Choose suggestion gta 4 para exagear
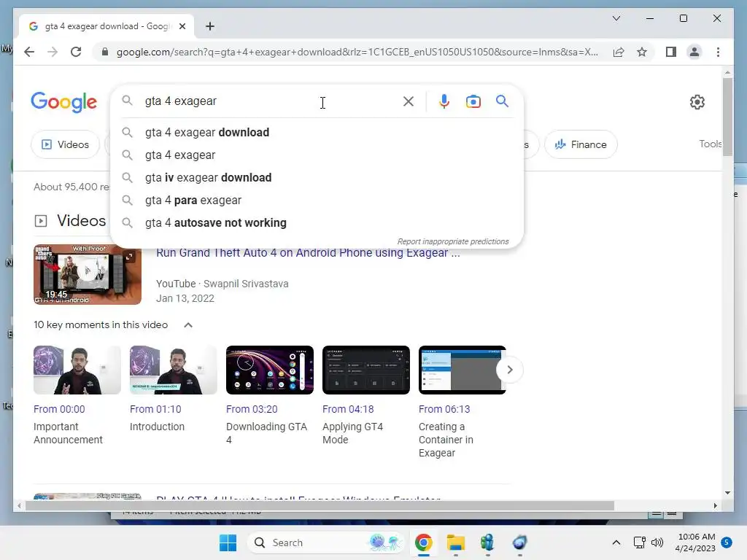Viewport: 747px width, 560px height. (x=317, y=201)
